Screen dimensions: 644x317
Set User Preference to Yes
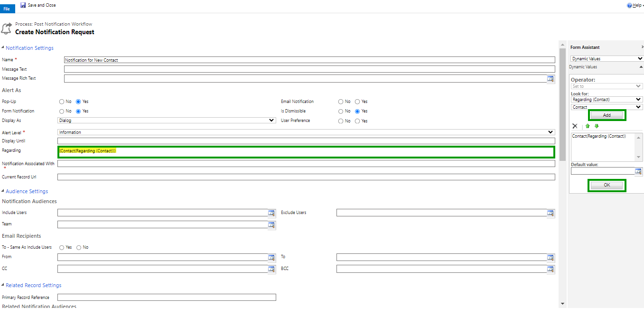[x=358, y=121]
